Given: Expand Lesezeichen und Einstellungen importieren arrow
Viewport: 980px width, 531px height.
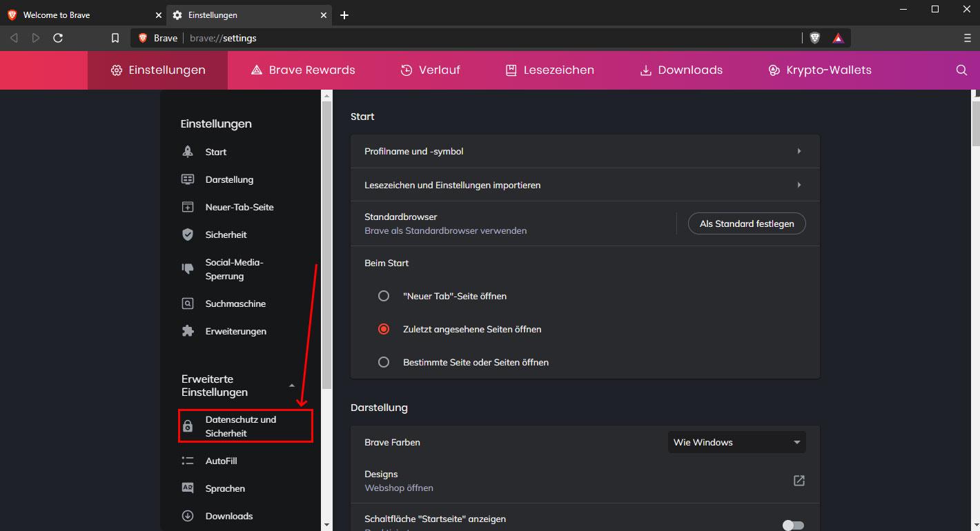Looking at the screenshot, I should [x=798, y=185].
